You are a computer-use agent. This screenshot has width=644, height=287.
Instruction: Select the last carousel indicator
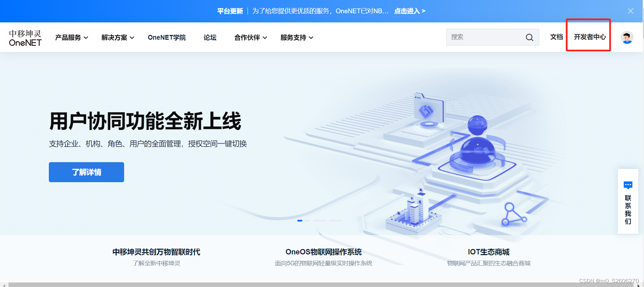click(x=336, y=221)
